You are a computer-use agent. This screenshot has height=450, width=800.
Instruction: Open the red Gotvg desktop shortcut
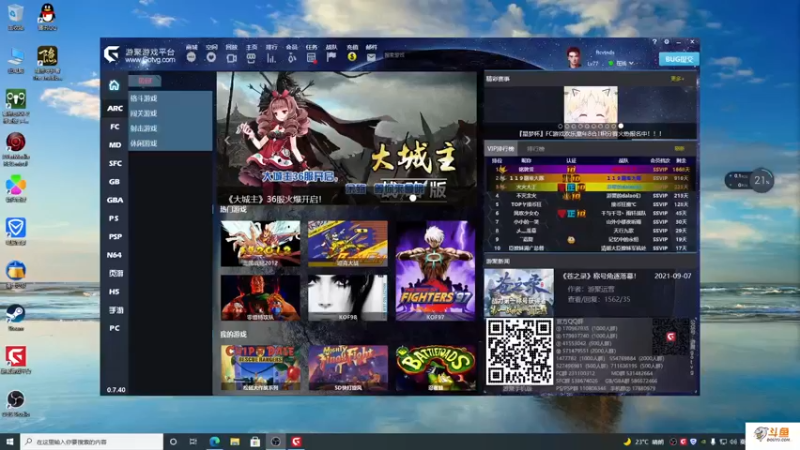tap(16, 360)
